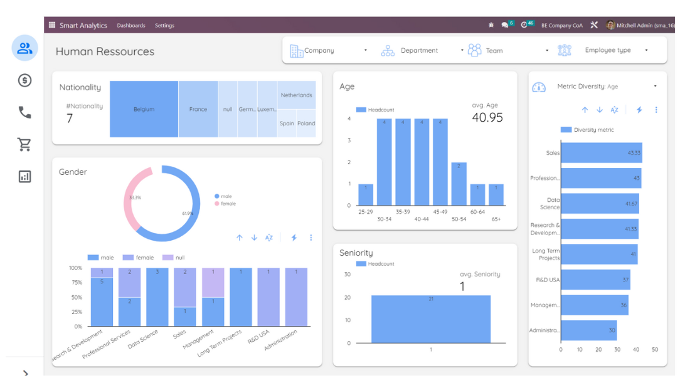Sort Gender chart ascending with up arrow
Screen dimensions: 690x388
(x=239, y=238)
